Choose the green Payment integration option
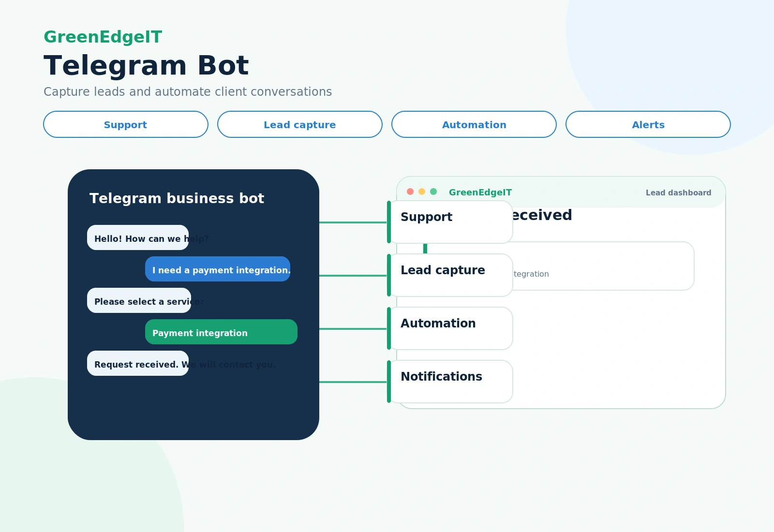 pyautogui.click(x=221, y=332)
